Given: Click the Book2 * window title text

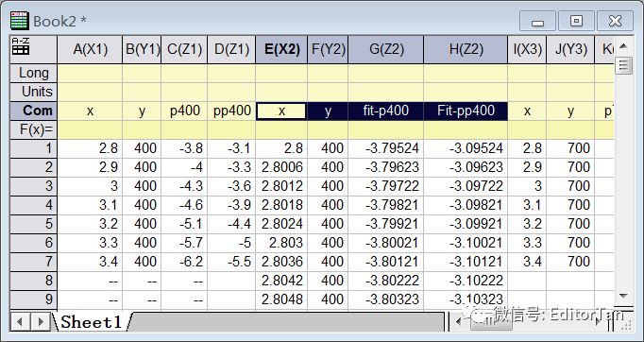Looking at the screenshot, I should [60, 21].
